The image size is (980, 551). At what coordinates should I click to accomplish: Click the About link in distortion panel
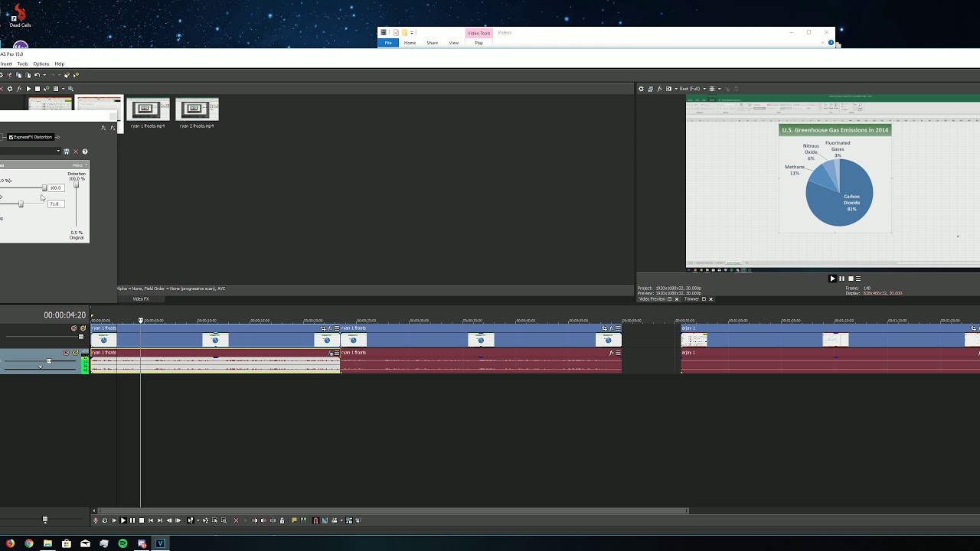click(77, 165)
